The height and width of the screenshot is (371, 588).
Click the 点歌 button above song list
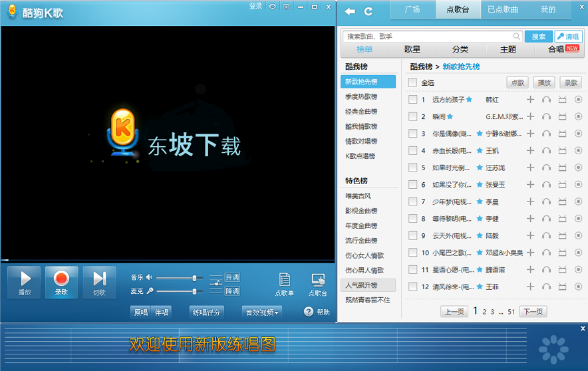click(517, 82)
